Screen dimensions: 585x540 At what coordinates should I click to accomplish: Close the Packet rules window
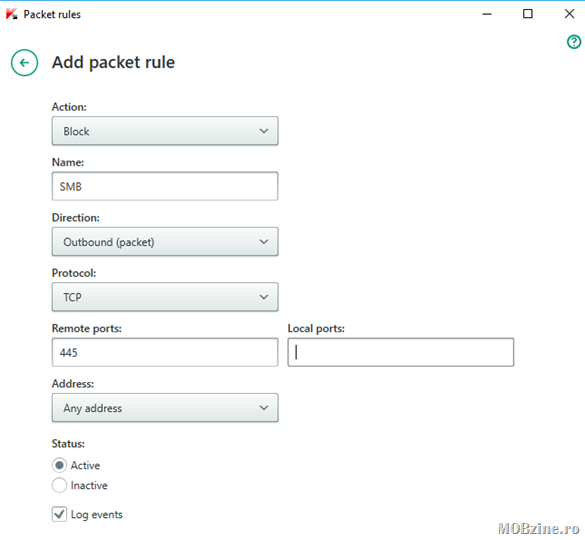point(569,14)
